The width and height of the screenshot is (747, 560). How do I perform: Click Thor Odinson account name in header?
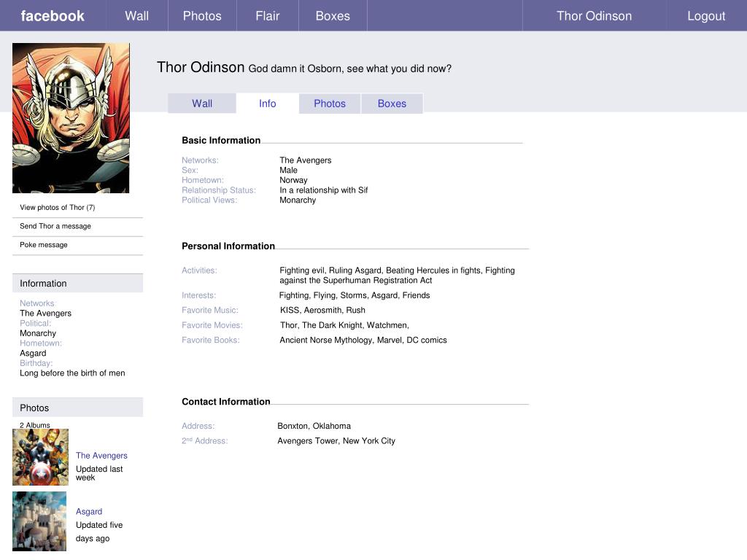click(594, 16)
